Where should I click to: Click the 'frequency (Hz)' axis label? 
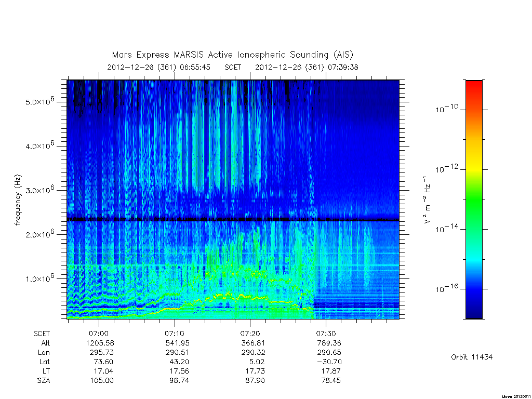click(18, 199)
